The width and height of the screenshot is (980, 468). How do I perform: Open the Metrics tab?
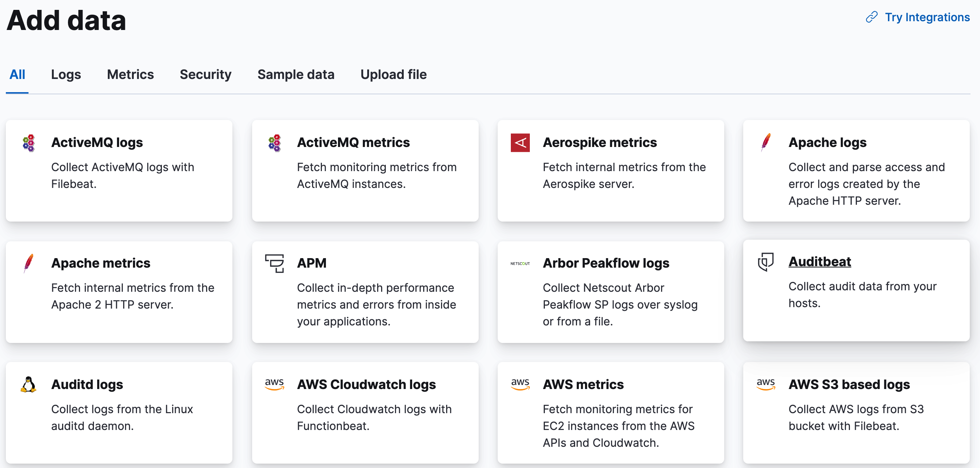click(x=130, y=75)
